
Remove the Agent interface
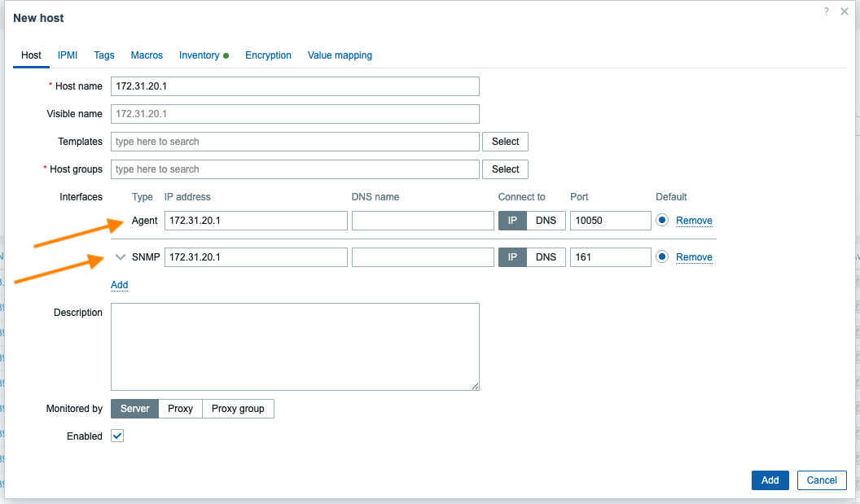click(694, 221)
